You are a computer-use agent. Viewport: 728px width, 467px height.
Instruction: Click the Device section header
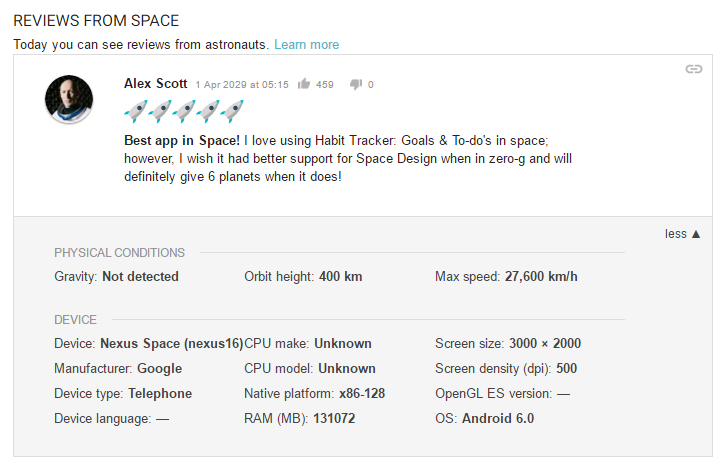75,320
